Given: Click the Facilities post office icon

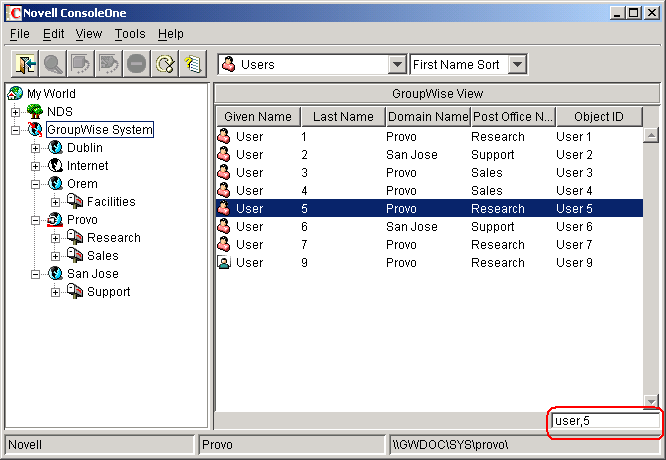Looking at the screenshot, I should (x=75, y=201).
